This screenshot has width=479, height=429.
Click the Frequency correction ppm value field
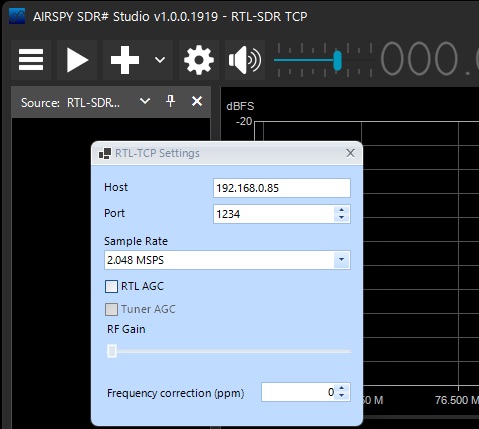(x=298, y=392)
